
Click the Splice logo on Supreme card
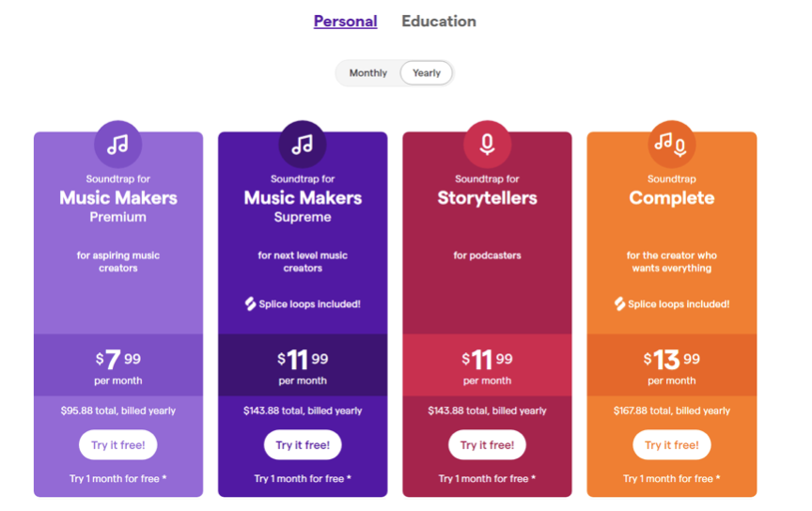(x=251, y=303)
